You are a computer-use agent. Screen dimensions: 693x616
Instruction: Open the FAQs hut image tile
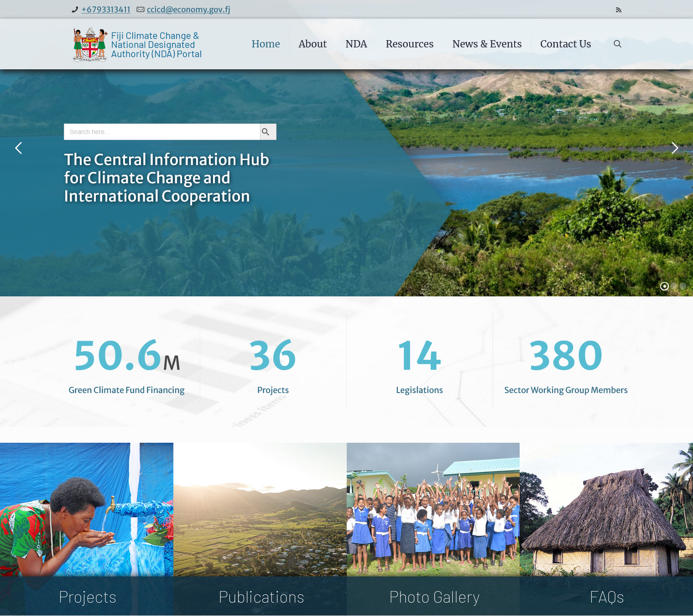[606, 529]
